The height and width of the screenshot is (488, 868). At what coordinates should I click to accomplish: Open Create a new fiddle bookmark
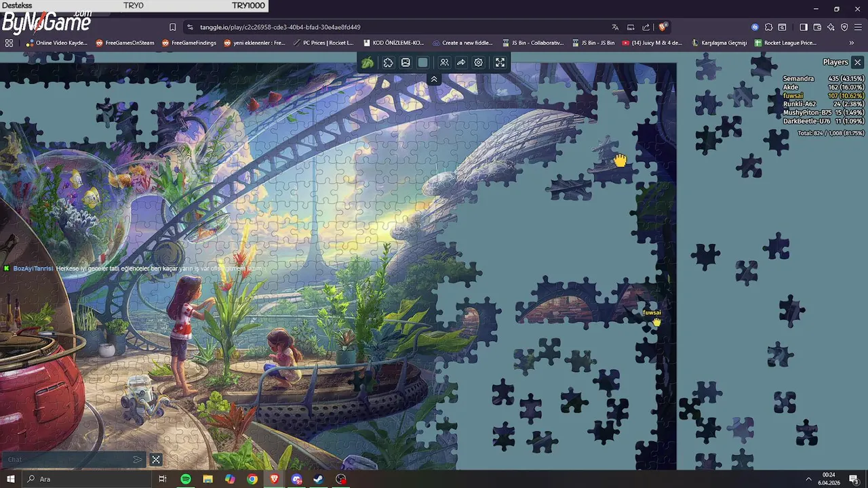coord(462,43)
